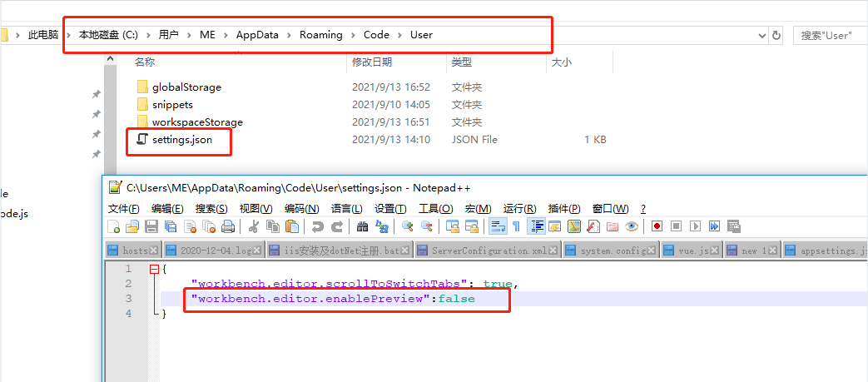Screen dimensions: 868x382
Task: Click Roaming in the breadcrumb path
Action: [x=321, y=35]
